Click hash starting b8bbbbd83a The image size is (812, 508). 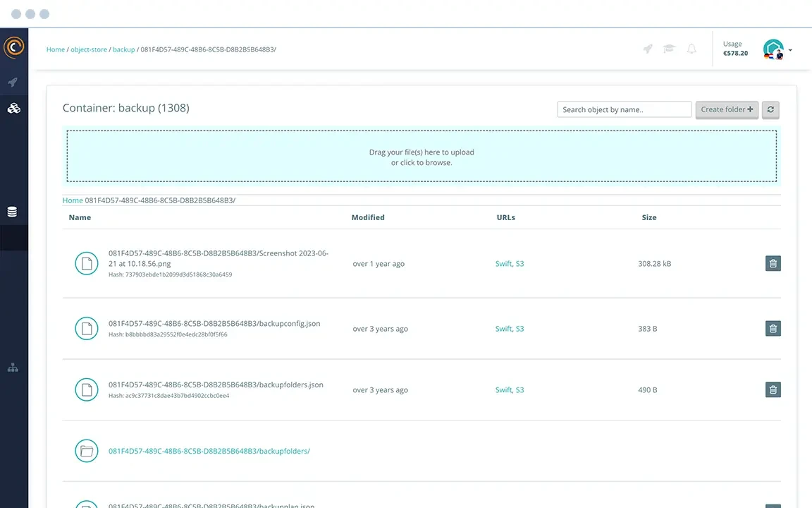point(168,335)
